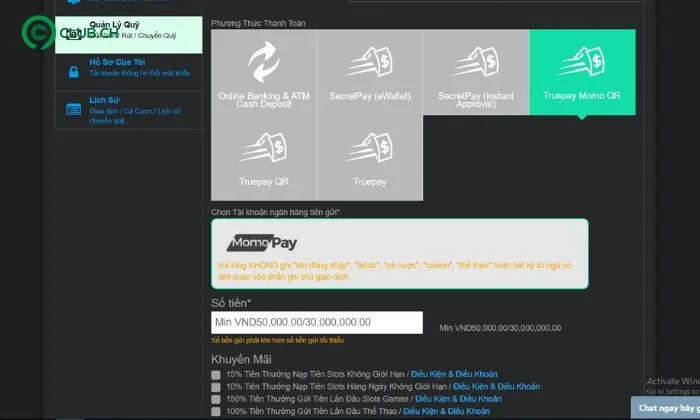Enable 100% Gửi Tiền Lần Đầu Thể Thao checkbox

216,412
